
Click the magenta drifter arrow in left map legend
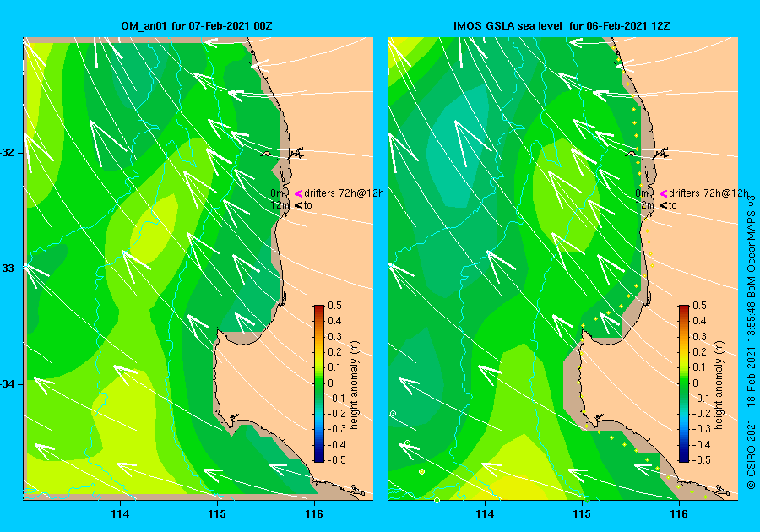click(x=299, y=194)
